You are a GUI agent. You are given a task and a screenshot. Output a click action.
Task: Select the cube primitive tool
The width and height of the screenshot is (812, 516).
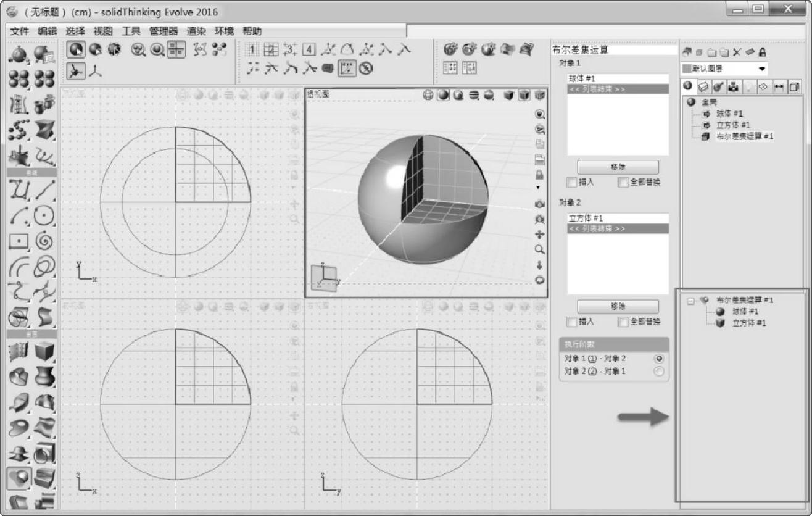coord(44,352)
